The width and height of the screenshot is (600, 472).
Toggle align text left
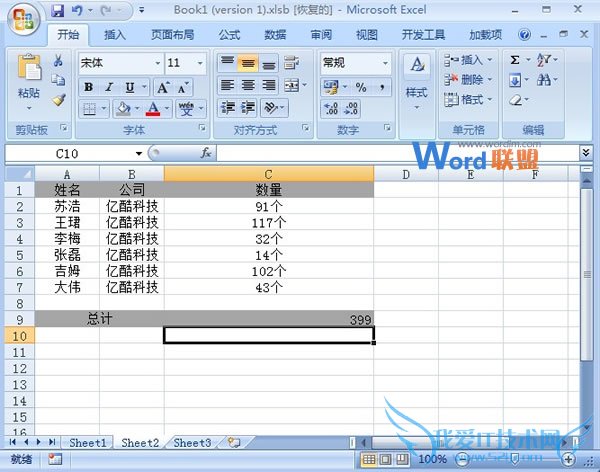[x=228, y=85]
